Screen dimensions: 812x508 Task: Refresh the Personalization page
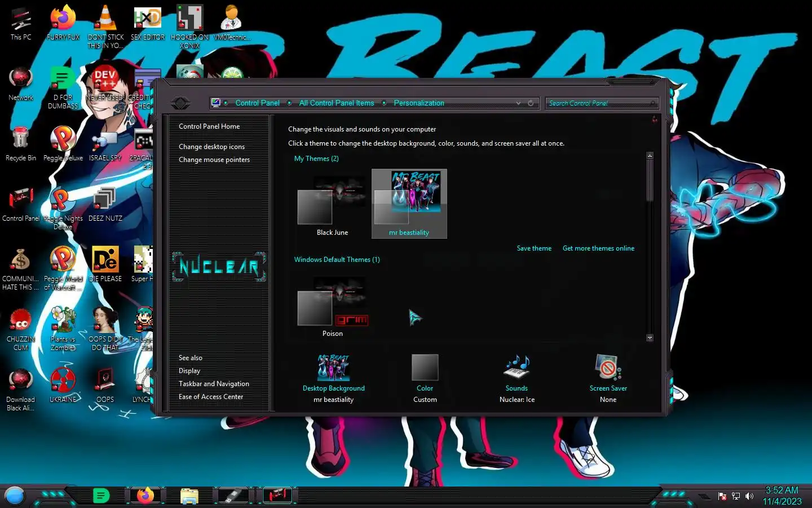click(531, 103)
